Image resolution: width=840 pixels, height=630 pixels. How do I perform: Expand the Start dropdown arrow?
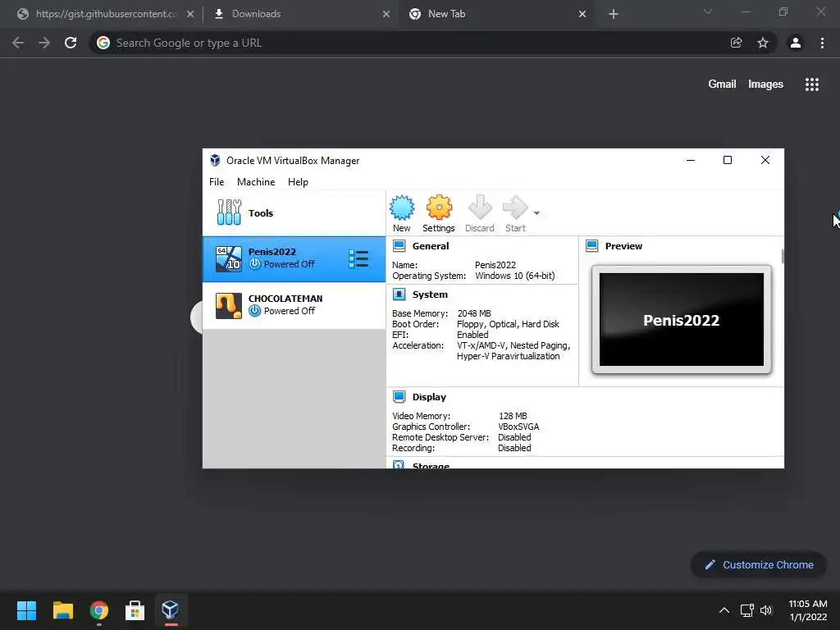536,213
